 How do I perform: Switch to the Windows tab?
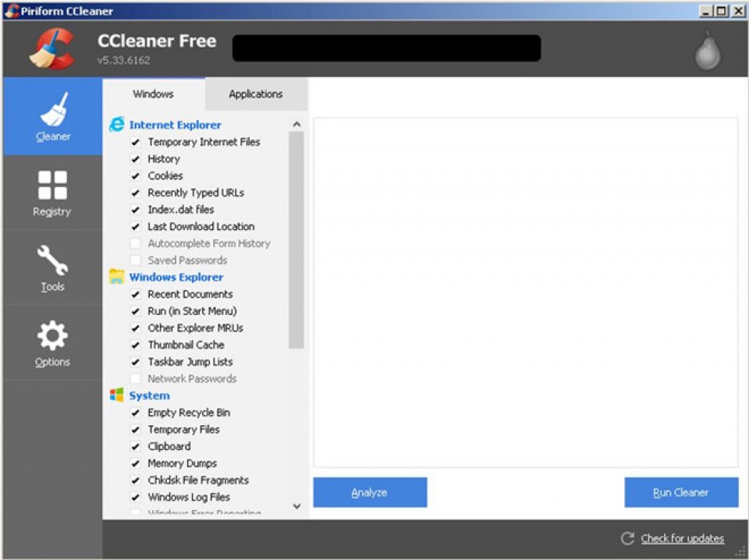pyautogui.click(x=153, y=94)
